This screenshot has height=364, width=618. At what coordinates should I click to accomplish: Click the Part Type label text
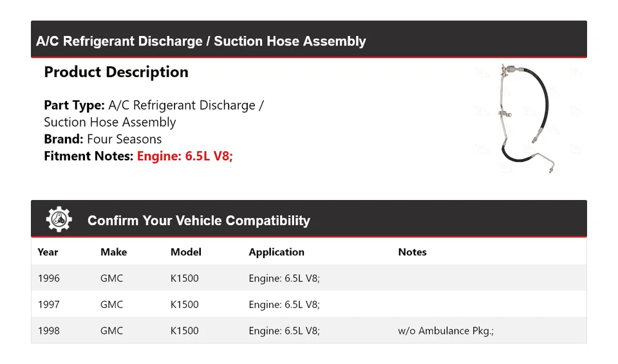(x=74, y=105)
